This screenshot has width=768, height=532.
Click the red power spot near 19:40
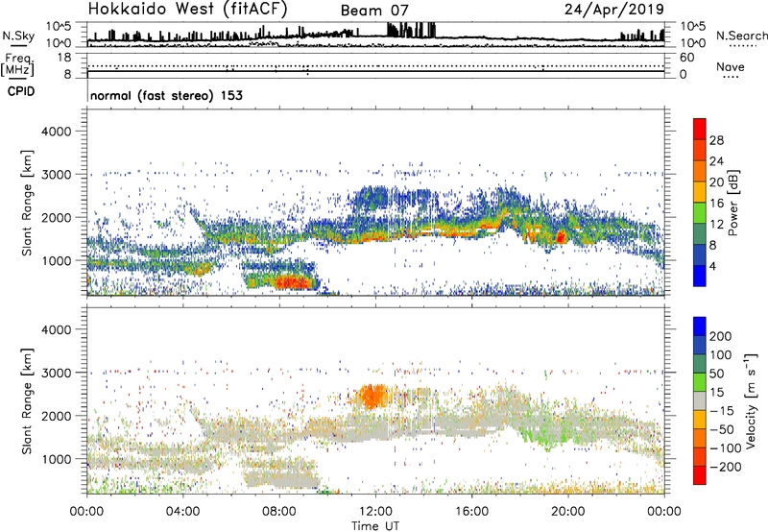tap(561, 237)
